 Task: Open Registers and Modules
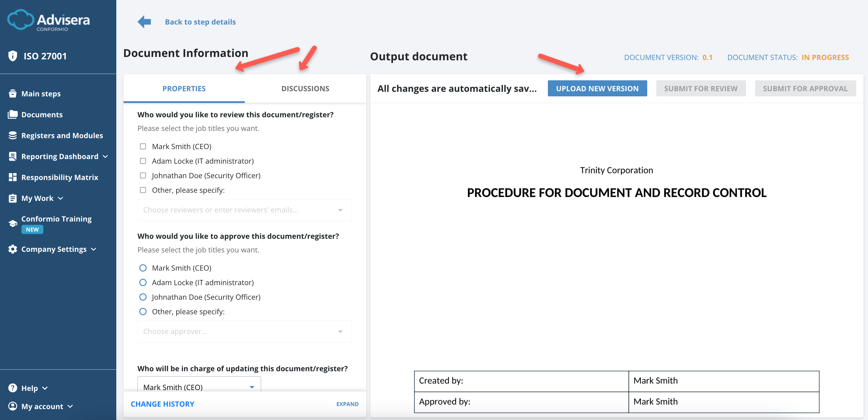coord(62,135)
